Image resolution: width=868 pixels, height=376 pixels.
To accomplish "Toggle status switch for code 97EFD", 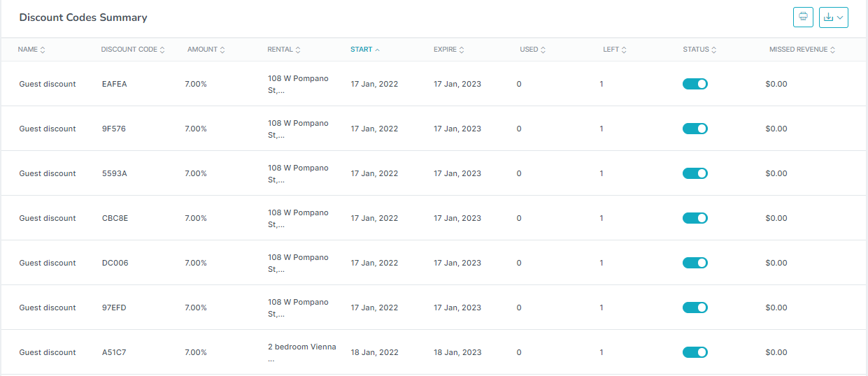I will click(695, 308).
